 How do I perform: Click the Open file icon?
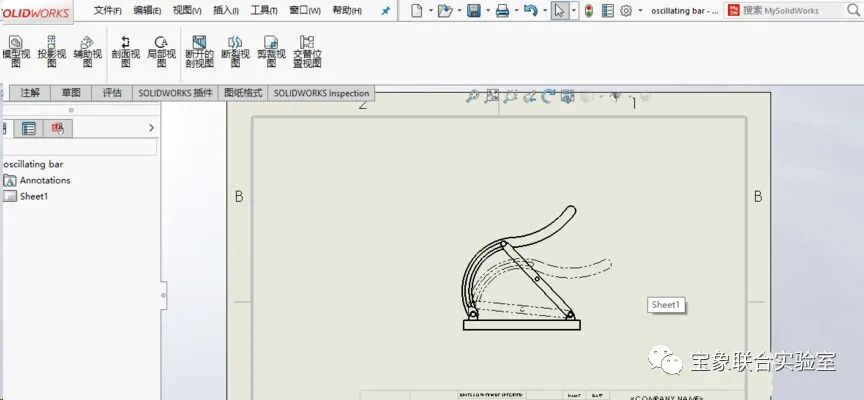pos(444,10)
